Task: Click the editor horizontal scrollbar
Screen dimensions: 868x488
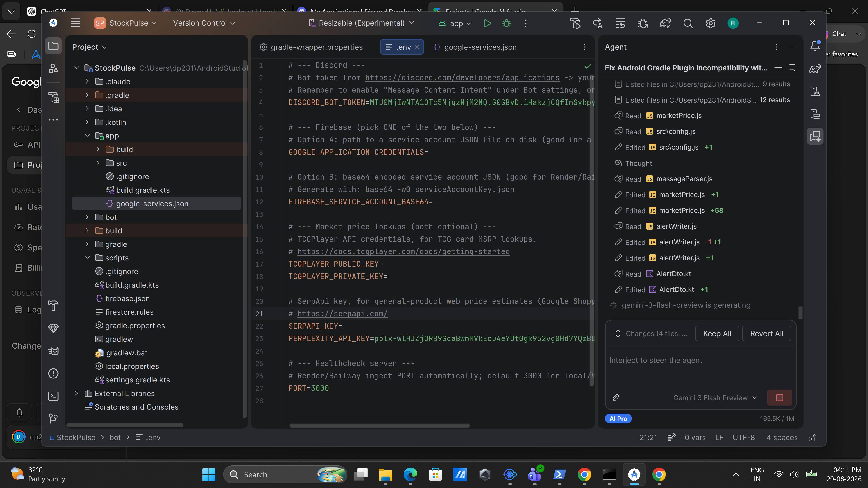Action: click(x=380, y=425)
